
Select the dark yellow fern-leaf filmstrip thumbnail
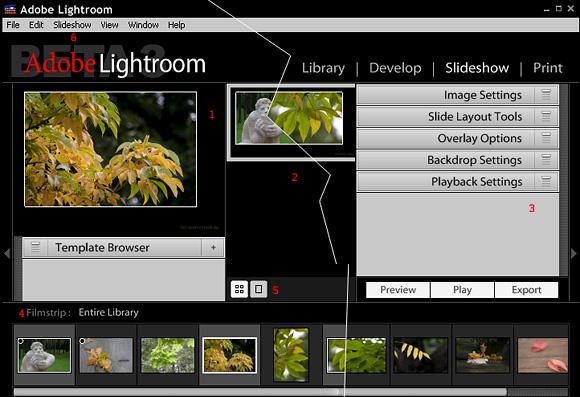coord(421,355)
